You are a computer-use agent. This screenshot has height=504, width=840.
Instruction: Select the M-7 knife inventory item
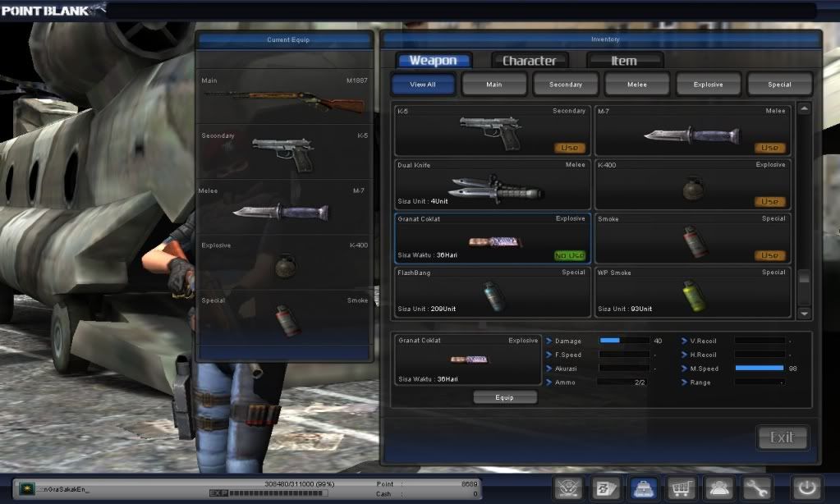point(693,131)
